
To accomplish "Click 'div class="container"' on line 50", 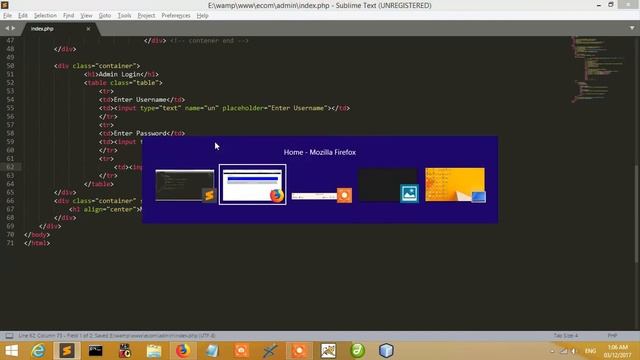I will point(97,66).
